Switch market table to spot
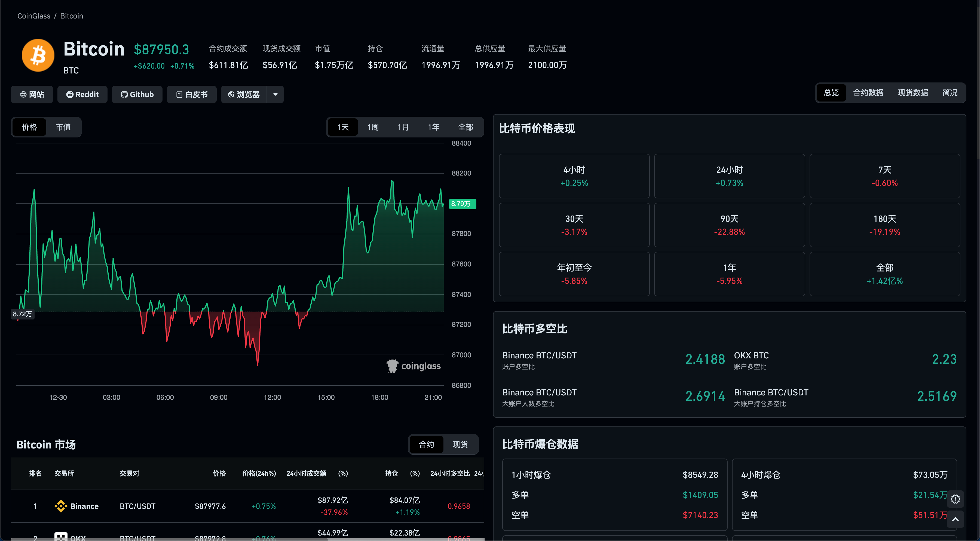Image resolution: width=980 pixels, height=541 pixels. 460,444
